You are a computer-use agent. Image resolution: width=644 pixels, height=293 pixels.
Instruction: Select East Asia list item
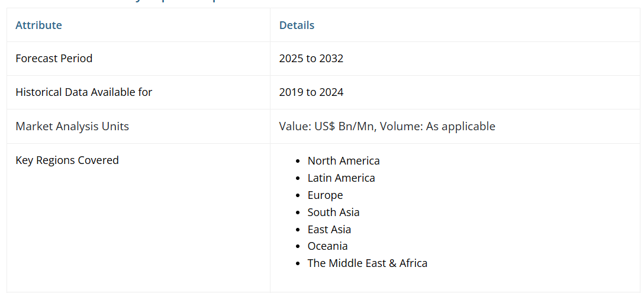(329, 230)
